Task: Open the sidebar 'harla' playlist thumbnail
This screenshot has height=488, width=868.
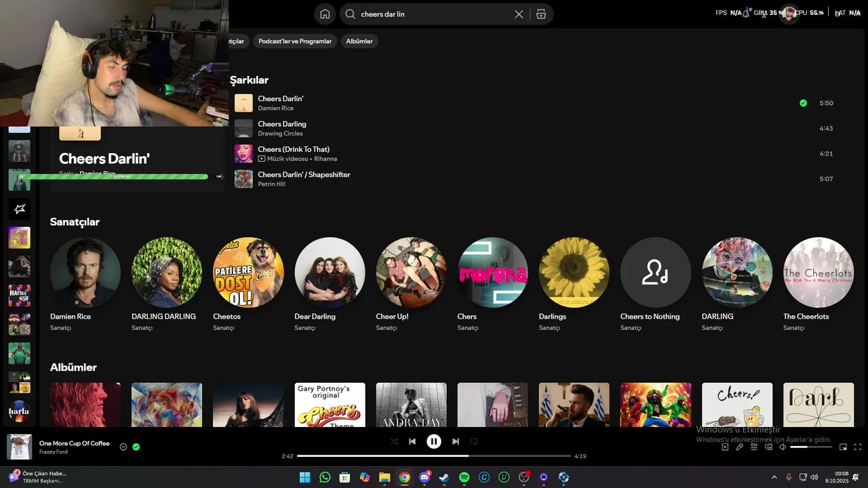Action: click(19, 411)
